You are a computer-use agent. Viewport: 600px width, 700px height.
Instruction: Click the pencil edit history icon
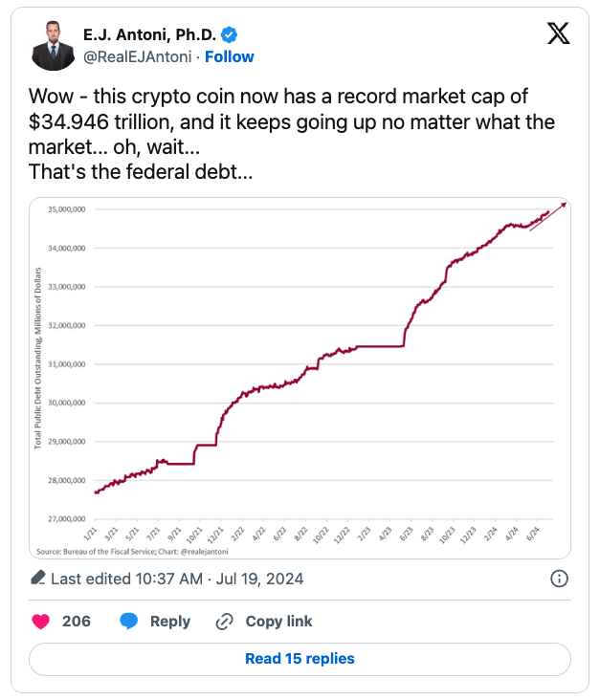pyautogui.click(x=38, y=579)
